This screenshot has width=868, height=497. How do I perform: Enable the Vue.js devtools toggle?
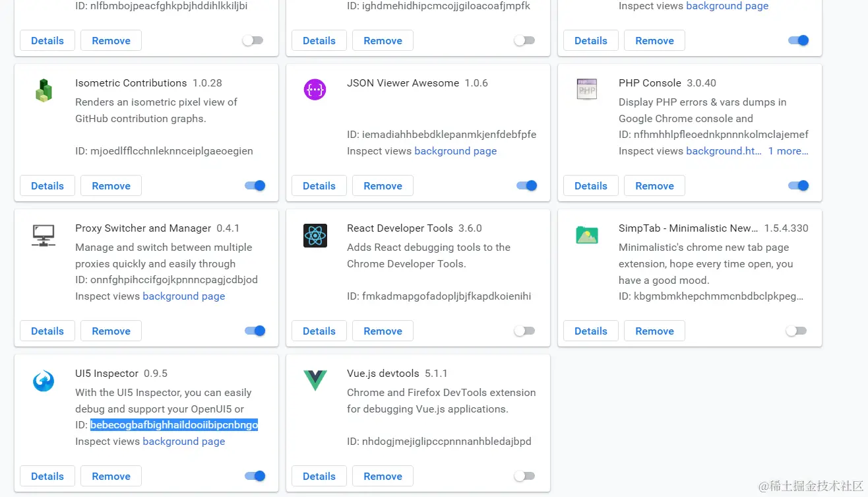tap(524, 476)
